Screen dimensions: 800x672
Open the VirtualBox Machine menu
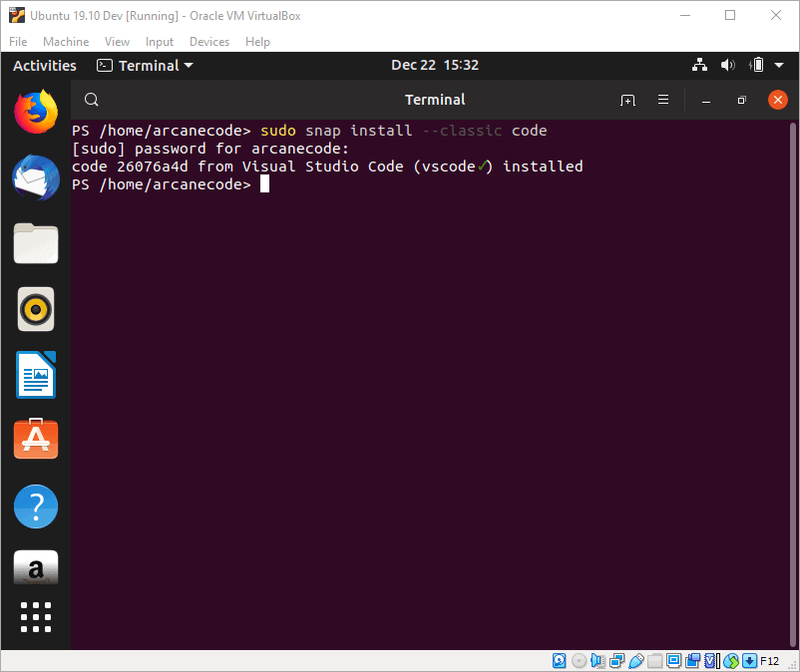pos(66,42)
